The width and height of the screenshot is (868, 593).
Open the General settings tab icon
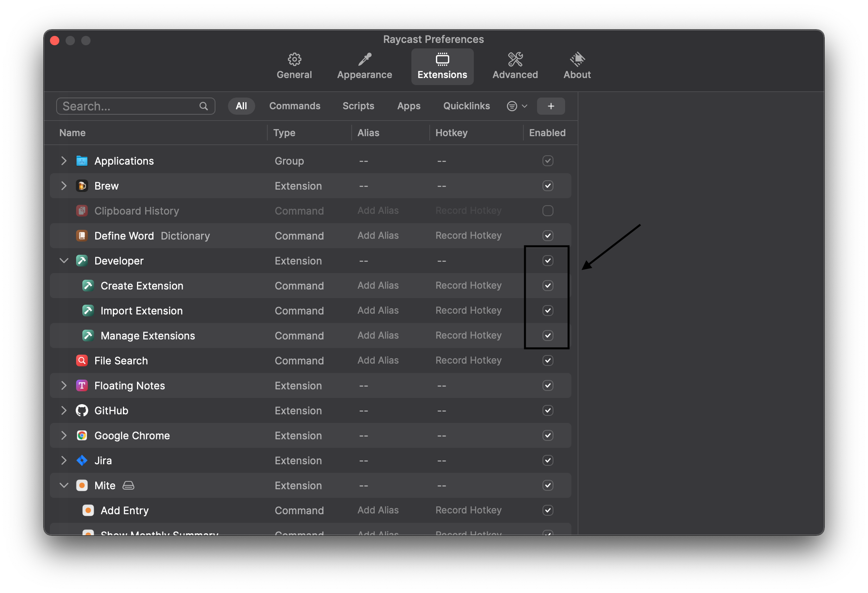294,59
